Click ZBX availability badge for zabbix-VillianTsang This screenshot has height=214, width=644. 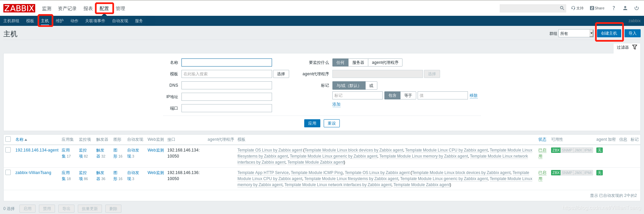[x=556, y=173]
